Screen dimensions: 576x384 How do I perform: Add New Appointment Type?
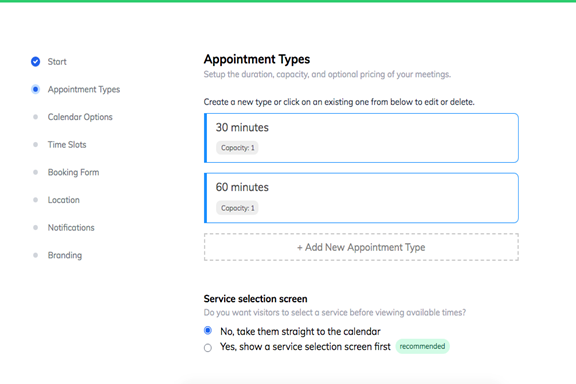pos(361,247)
